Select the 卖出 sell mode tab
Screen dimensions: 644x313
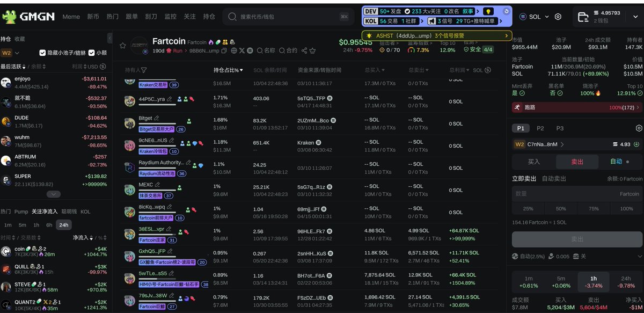577,162
